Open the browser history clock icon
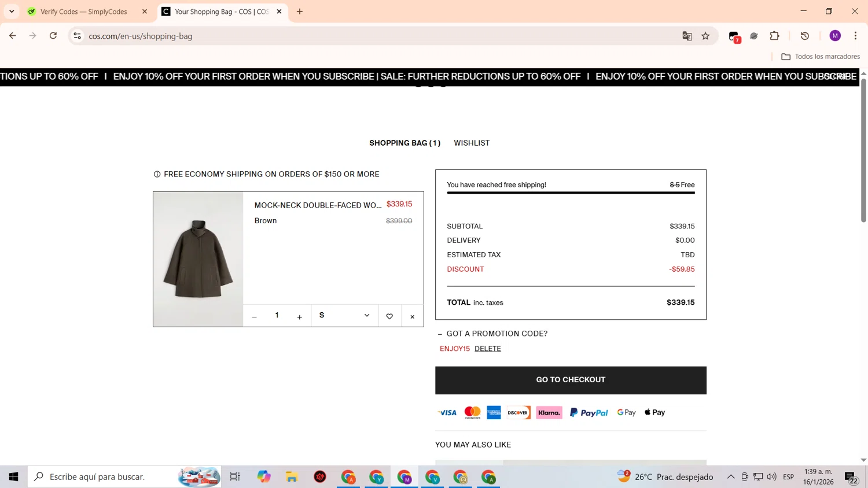Image resolution: width=868 pixels, height=488 pixels. pyautogui.click(x=805, y=36)
